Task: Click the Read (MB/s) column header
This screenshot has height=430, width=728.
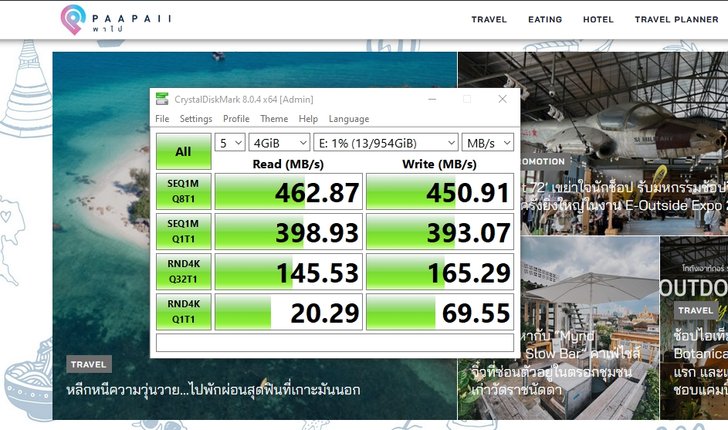Action: pos(288,164)
